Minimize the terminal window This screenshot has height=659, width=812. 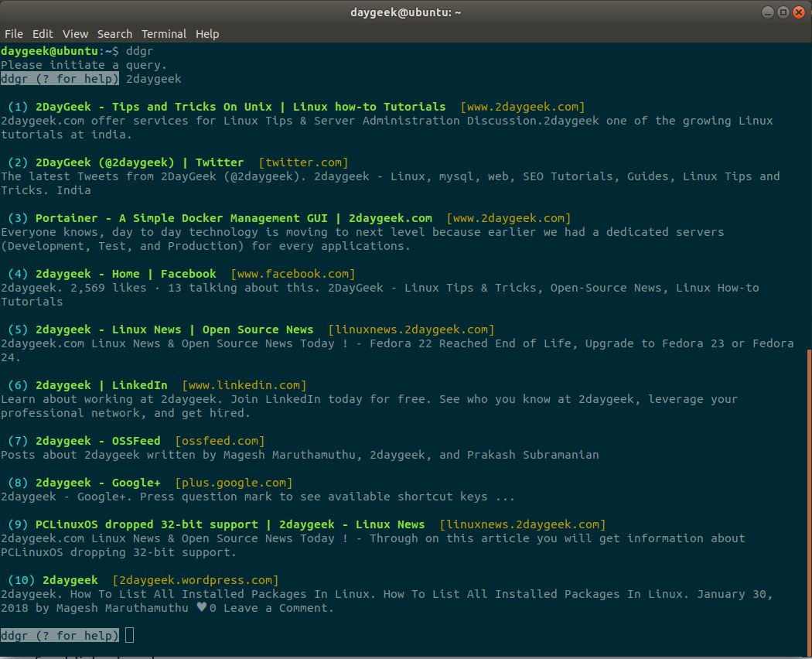pyautogui.click(x=768, y=12)
